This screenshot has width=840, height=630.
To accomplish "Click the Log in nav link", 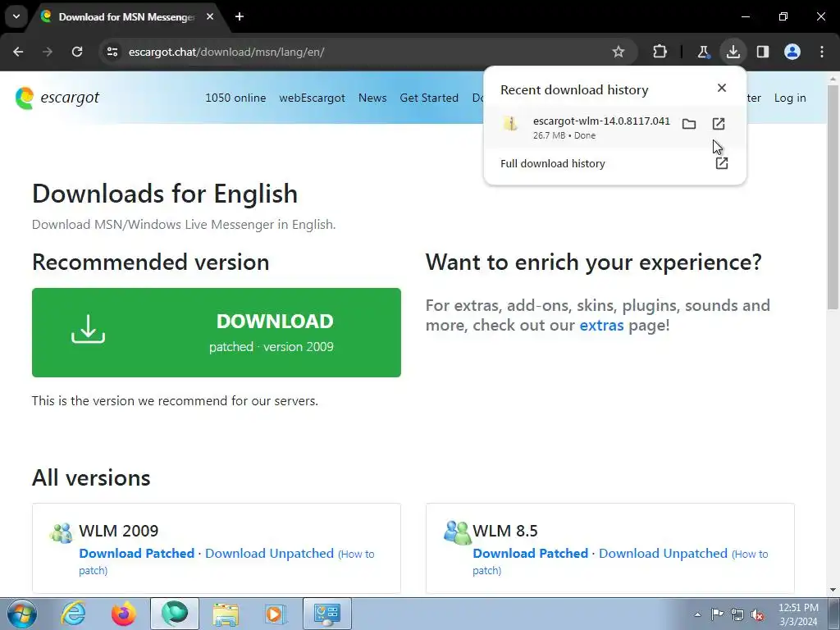I will (x=790, y=98).
